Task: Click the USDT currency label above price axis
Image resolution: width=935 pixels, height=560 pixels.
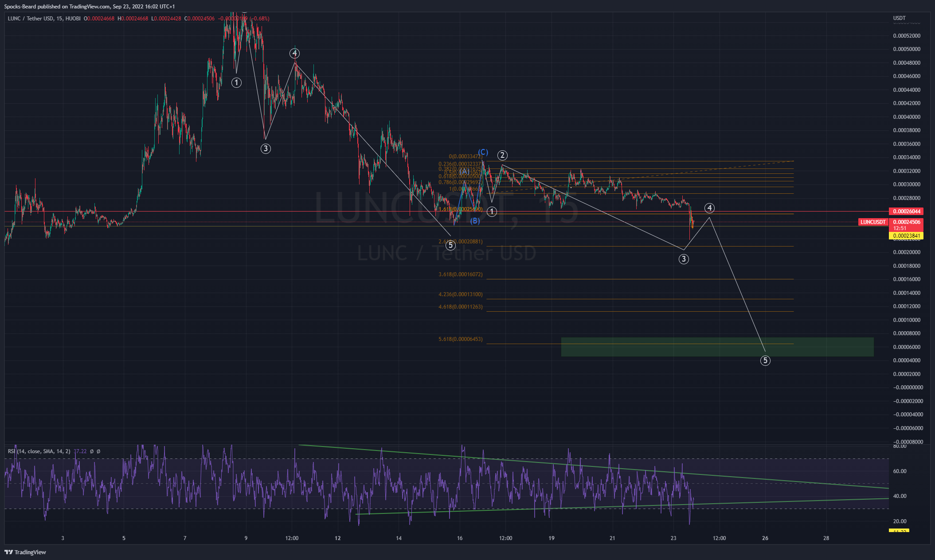Action: 899,18
